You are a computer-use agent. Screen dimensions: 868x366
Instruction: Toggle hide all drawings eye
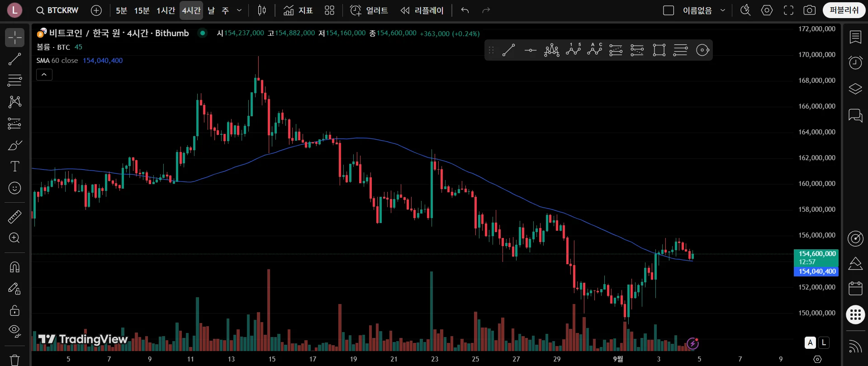click(15, 332)
